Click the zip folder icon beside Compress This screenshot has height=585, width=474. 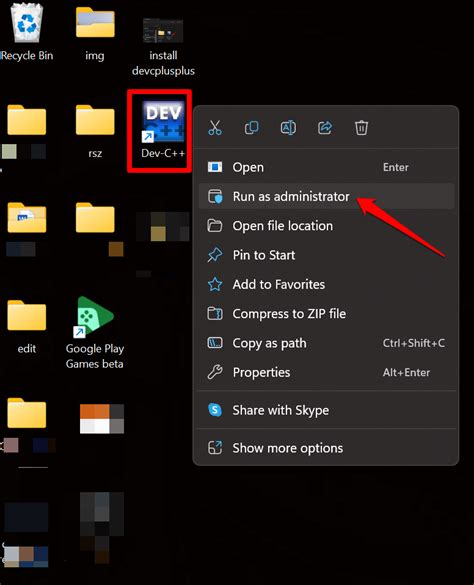[215, 314]
